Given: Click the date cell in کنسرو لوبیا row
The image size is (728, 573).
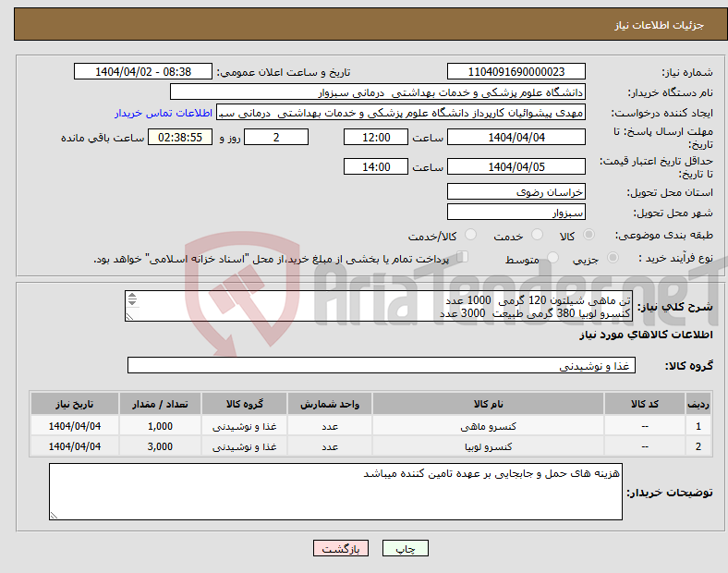Looking at the screenshot, I should pyautogui.click(x=75, y=446).
